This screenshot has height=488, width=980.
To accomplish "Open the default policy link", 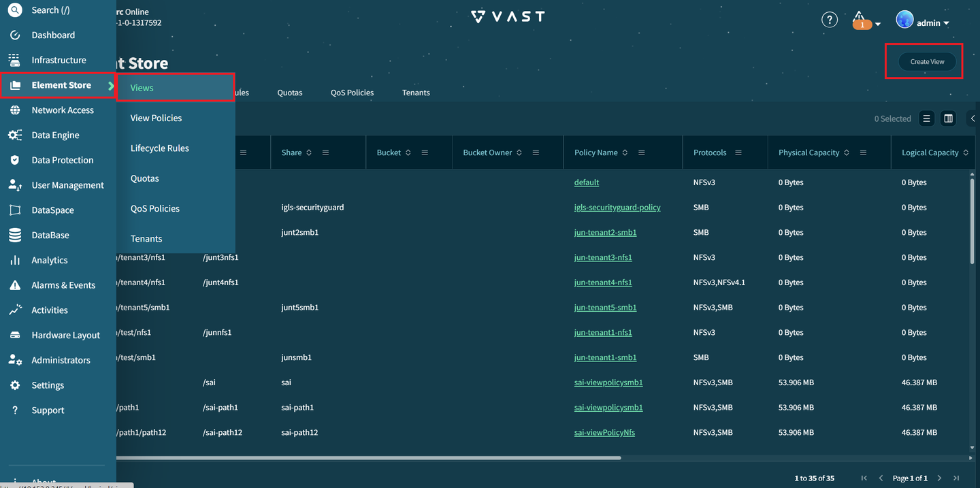I will [587, 182].
